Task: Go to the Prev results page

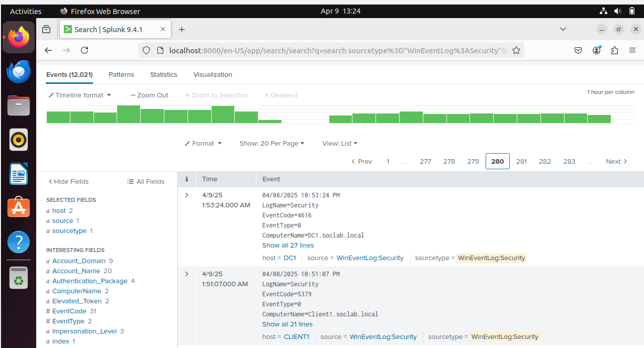Action: (x=361, y=161)
